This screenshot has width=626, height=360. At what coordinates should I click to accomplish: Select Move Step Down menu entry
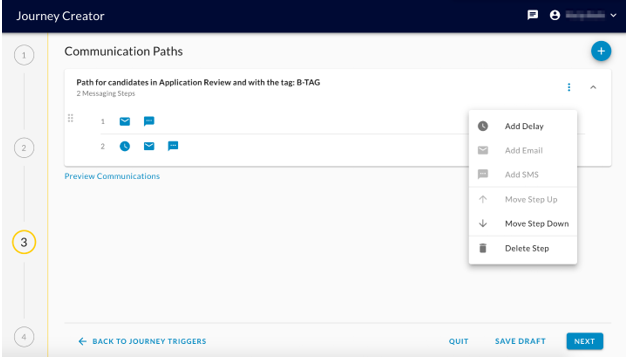[x=523, y=224]
